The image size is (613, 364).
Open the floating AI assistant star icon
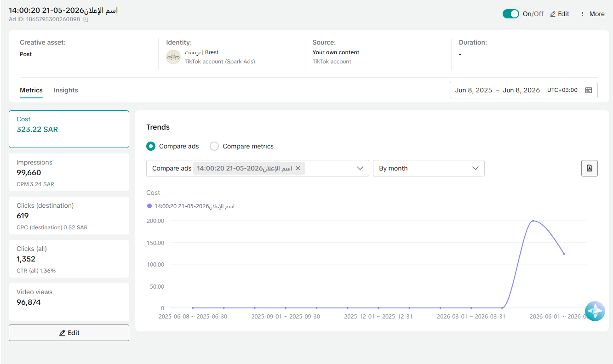tap(595, 311)
